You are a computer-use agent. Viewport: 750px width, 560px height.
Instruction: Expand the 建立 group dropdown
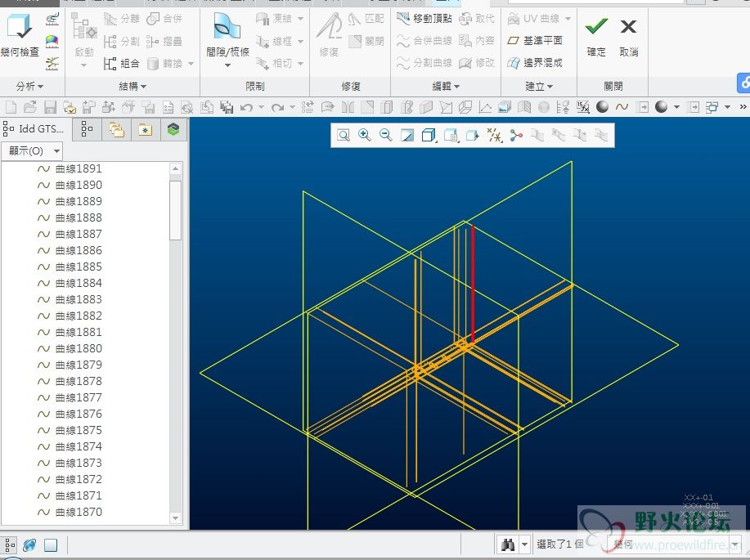pos(539,87)
